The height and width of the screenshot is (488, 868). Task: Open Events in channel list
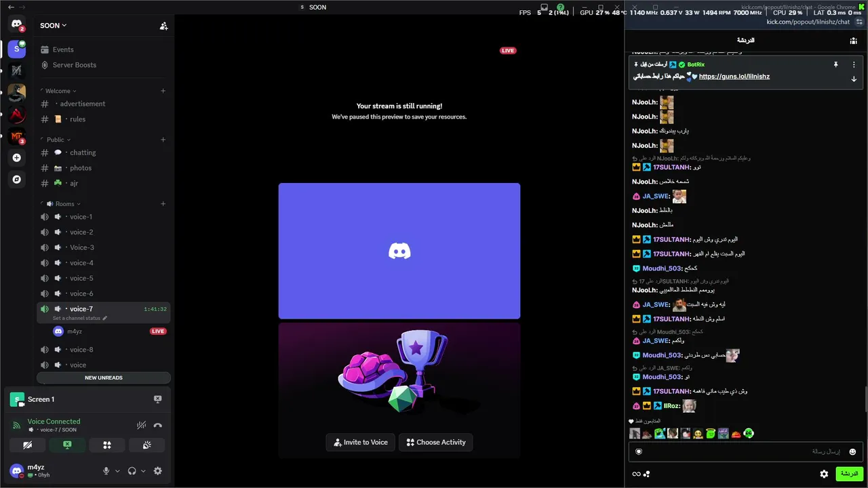click(x=103, y=49)
